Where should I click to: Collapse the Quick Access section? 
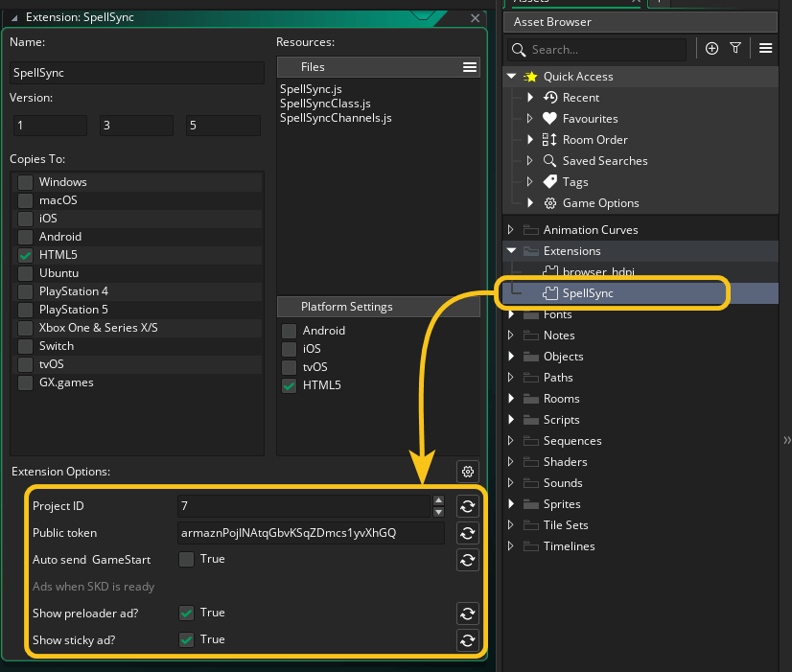(512, 76)
